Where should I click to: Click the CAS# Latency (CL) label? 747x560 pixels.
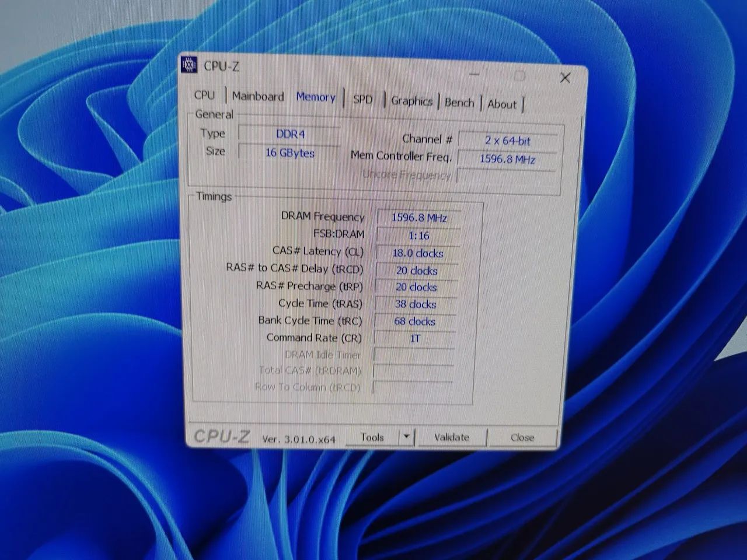pos(318,251)
